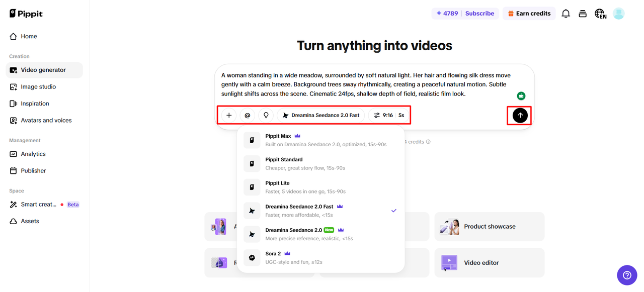Open the Publisher page
The width and height of the screenshot is (644, 292).
tap(44, 171)
